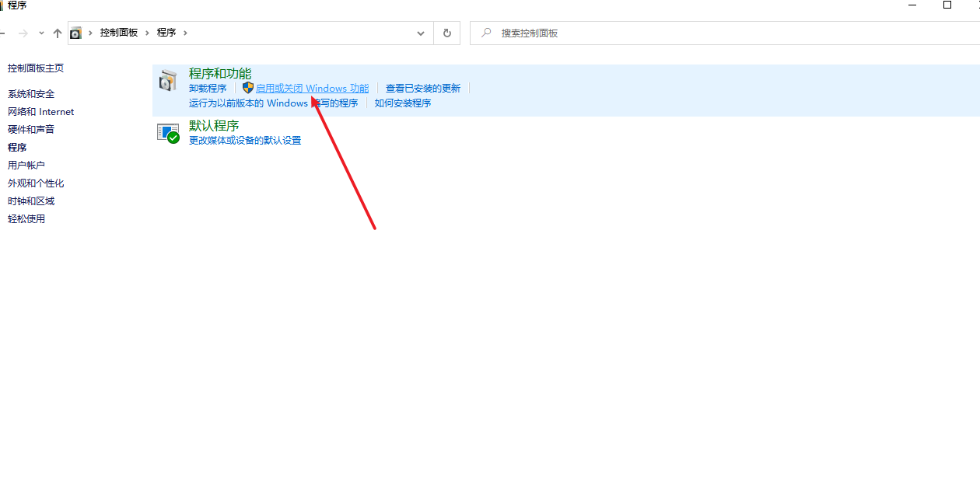This screenshot has width=980, height=478.
Task: Open 运行为以前版本的 Windows 编写的程序
Action: (x=274, y=103)
